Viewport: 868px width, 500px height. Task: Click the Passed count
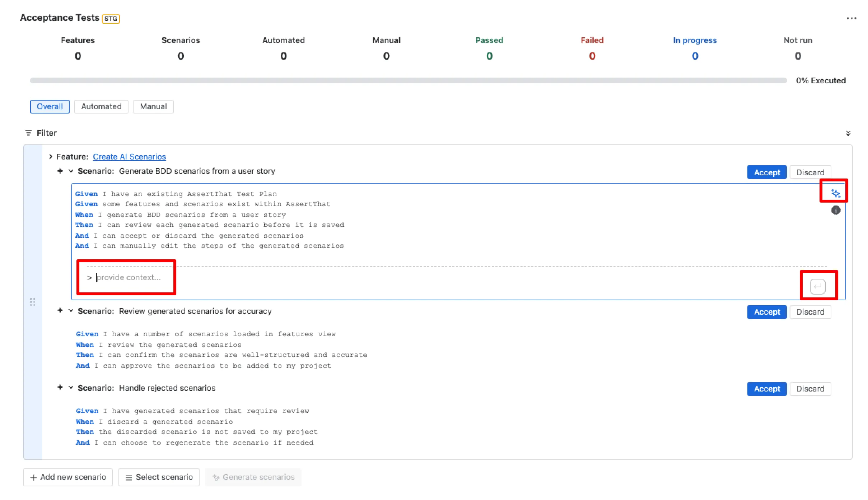click(x=489, y=56)
